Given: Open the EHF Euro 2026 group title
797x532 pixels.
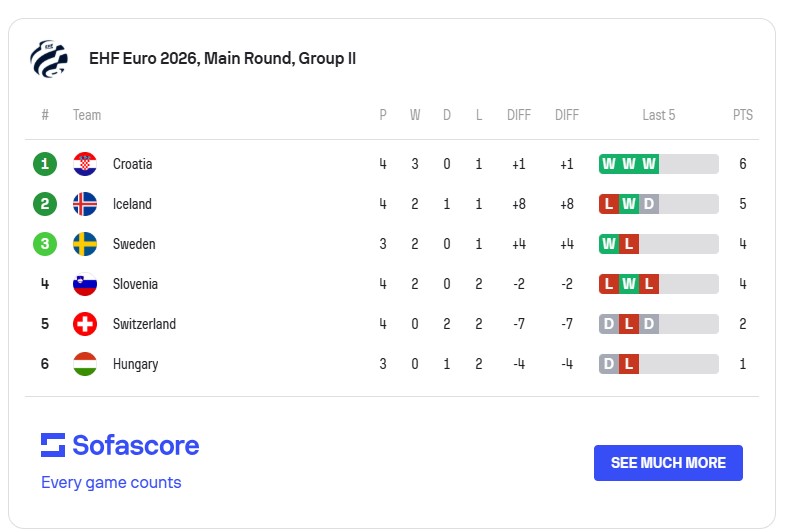Looking at the screenshot, I should [223, 58].
